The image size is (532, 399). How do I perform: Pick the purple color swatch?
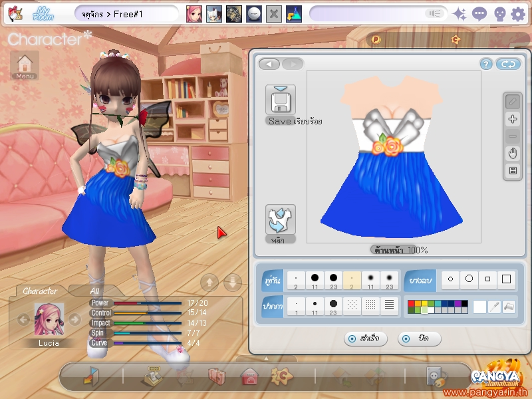(x=458, y=304)
